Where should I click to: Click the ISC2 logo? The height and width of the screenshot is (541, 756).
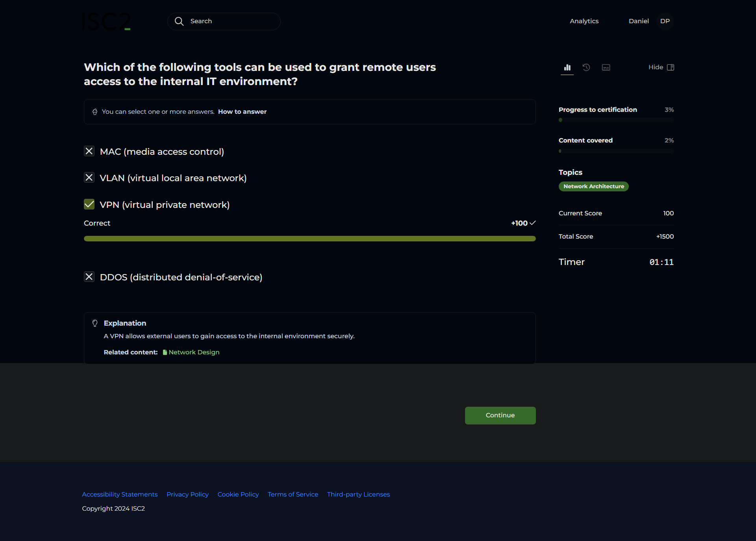(x=106, y=22)
